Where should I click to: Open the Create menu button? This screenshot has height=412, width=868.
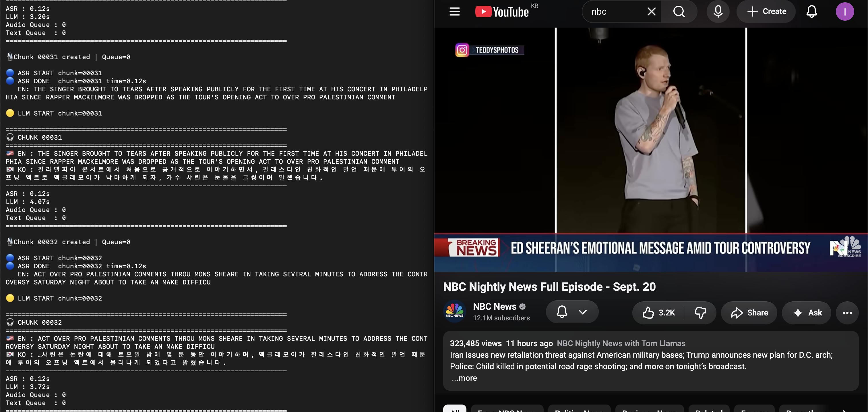tap(766, 11)
